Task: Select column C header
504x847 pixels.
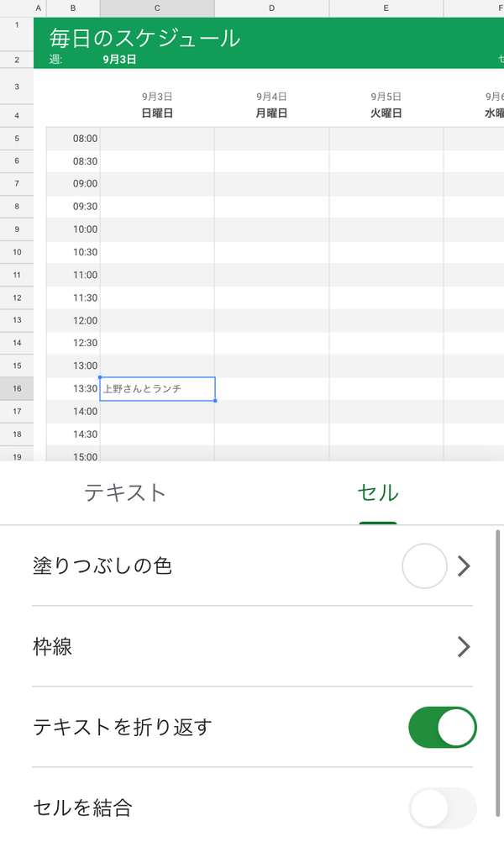Action: tap(157, 8)
